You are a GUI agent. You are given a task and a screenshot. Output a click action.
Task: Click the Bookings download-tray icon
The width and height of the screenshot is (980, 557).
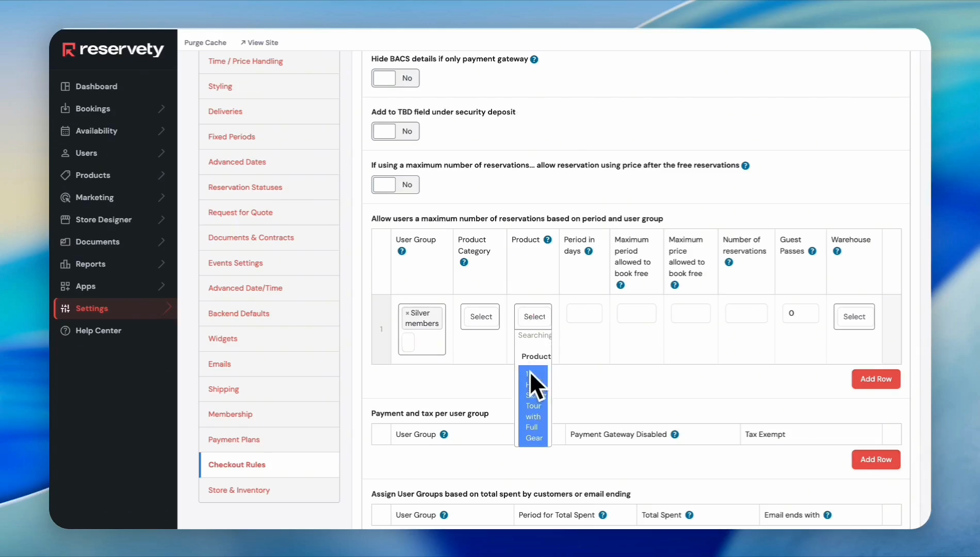click(x=65, y=109)
